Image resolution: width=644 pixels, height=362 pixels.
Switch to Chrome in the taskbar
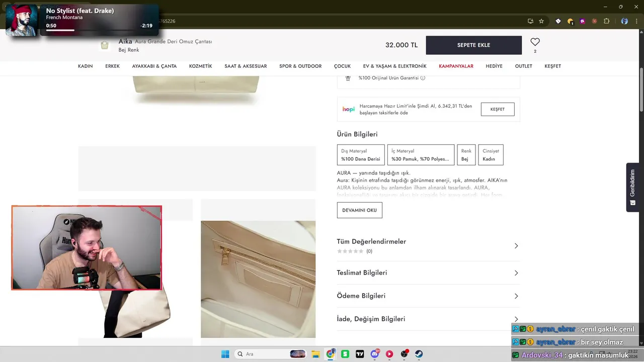(x=331, y=354)
